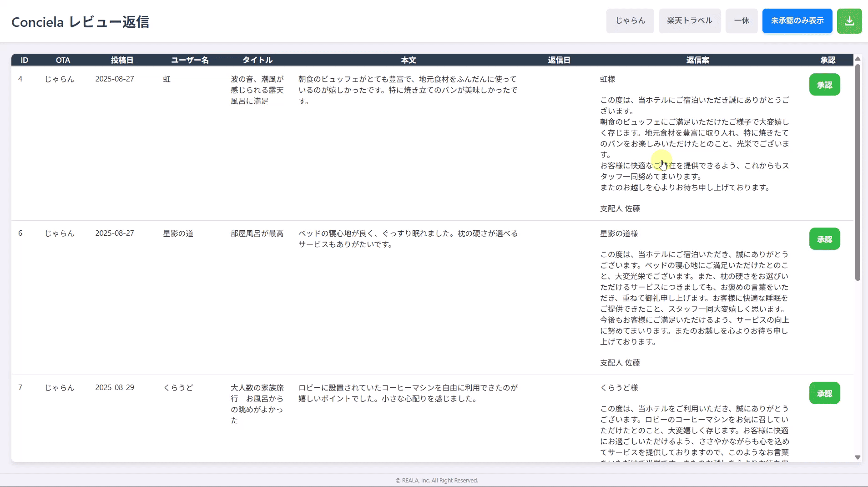Click the vertical scrollbar thumb
This screenshot has height=487, width=868.
click(x=858, y=173)
